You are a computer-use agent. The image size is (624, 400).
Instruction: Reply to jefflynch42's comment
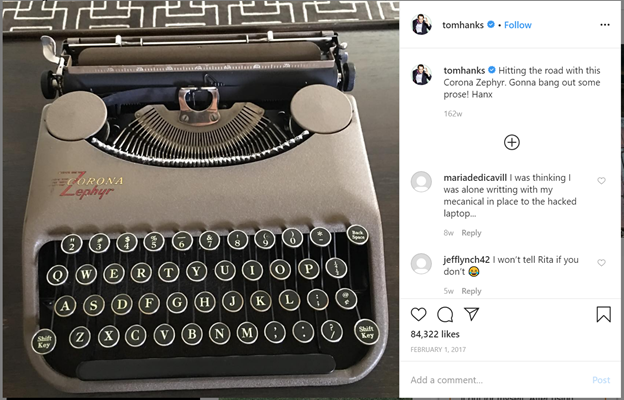coord(471,291)
